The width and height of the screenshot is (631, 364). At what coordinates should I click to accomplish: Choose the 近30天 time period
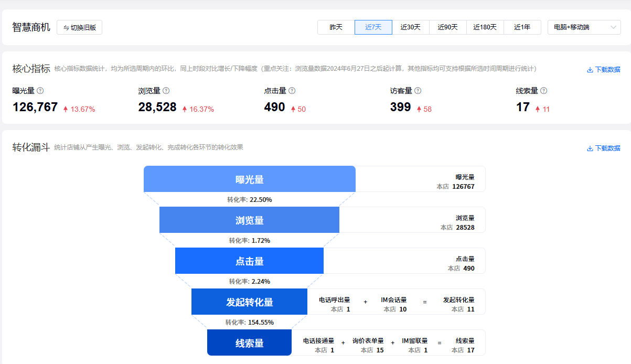click(411, 27)
